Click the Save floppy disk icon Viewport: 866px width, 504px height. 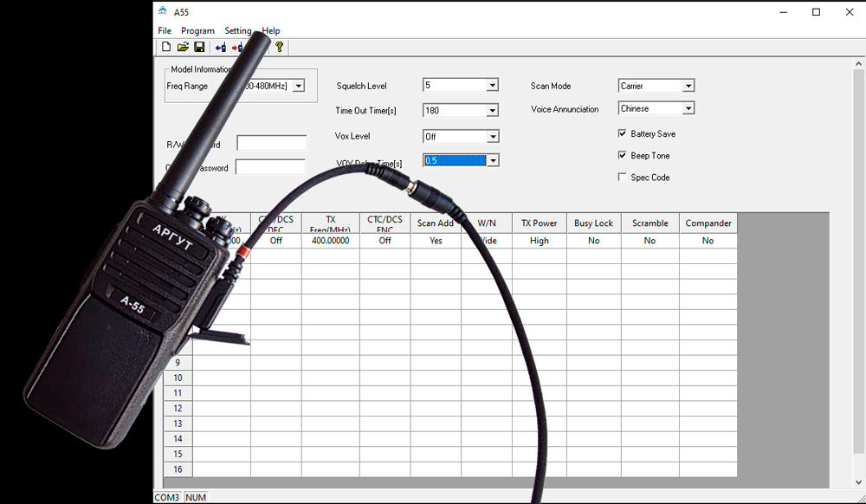click(x=199, y=47)
